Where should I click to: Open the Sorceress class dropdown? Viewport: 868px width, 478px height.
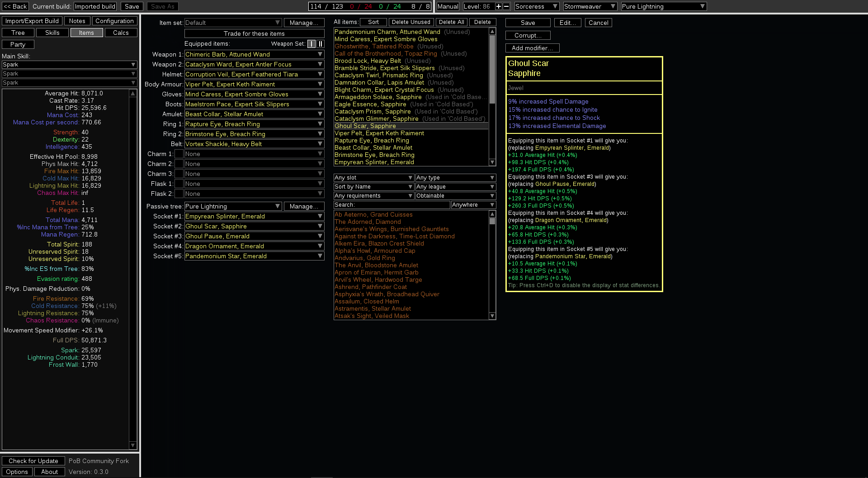536,6
